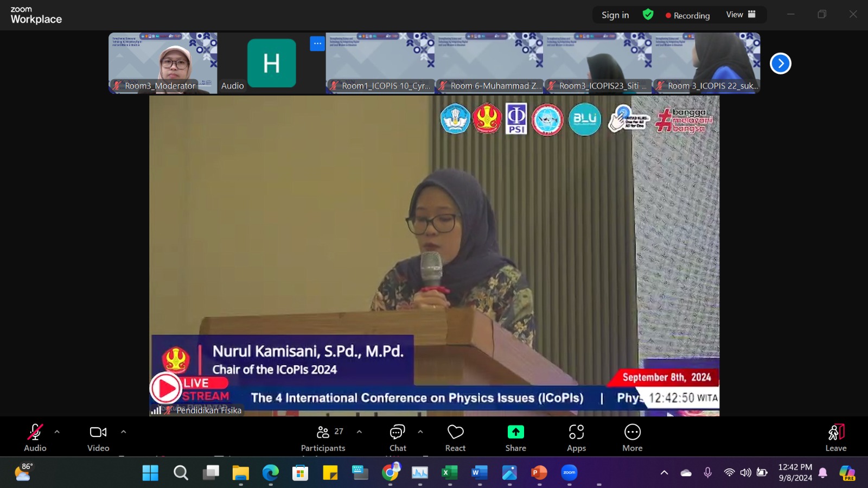Image resolution: width=868 pixels, height=488 pixels.
Task: Launch Microsoft Edge from the taskbar
Action: click(x=271, y=473)
